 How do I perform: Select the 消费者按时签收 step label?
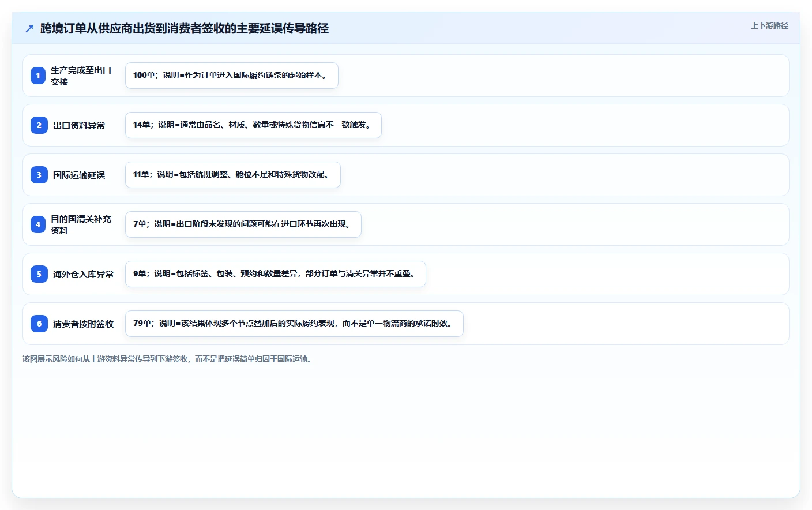(x=84, y=324)
